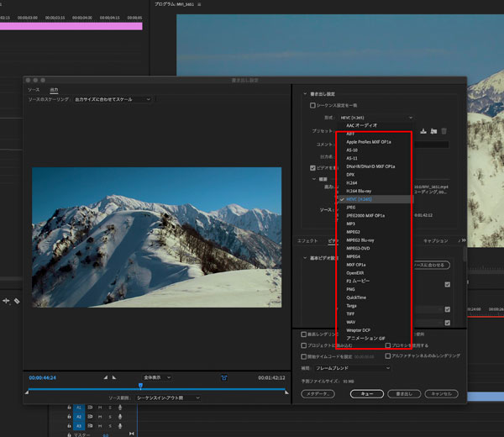Click the A3 sync lock icon
This screenshot has height=437, width=504.
(x=91, y=426)
